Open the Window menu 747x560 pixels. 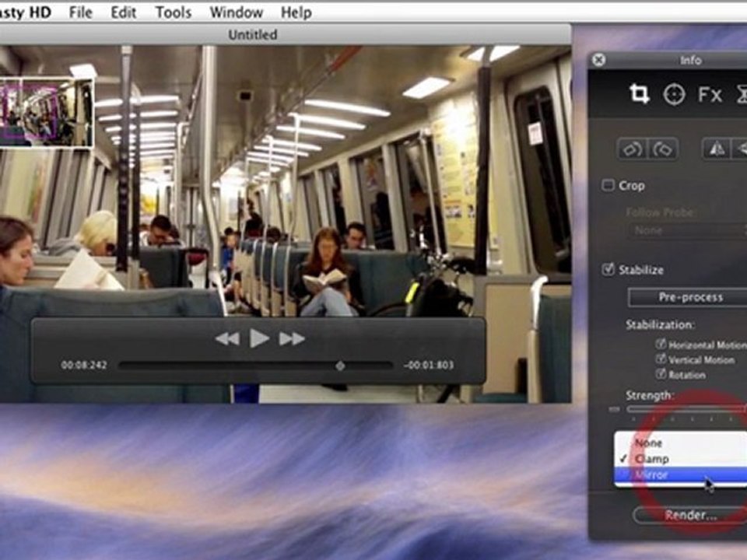(x=237, y=12)
